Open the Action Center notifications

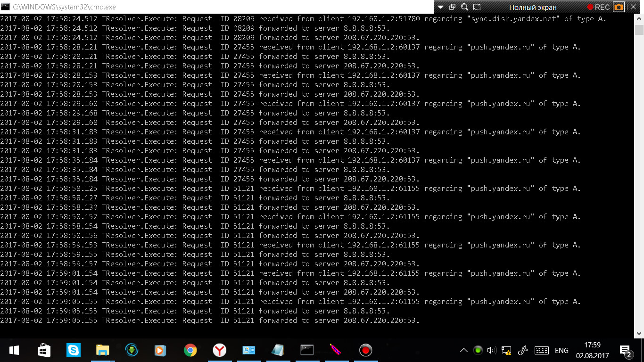click(626, 351)
